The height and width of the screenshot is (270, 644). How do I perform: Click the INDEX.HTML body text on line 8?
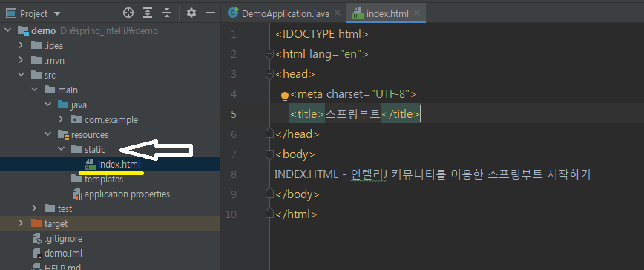[433, 174]
